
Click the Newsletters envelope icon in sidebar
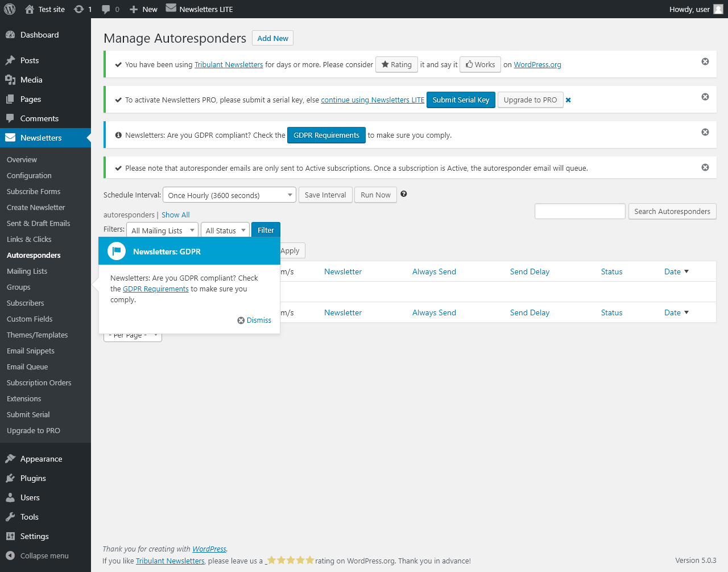tap(10, 138)
